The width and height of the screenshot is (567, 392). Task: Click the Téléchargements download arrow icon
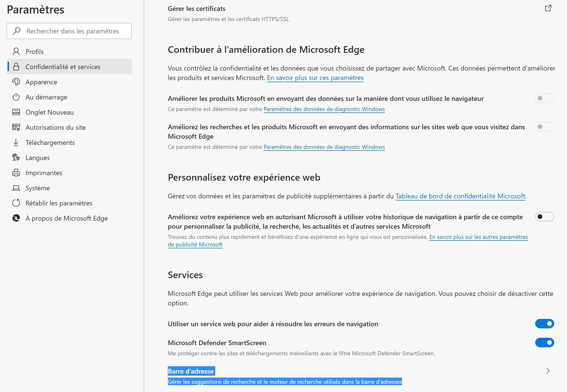(16, 143)
